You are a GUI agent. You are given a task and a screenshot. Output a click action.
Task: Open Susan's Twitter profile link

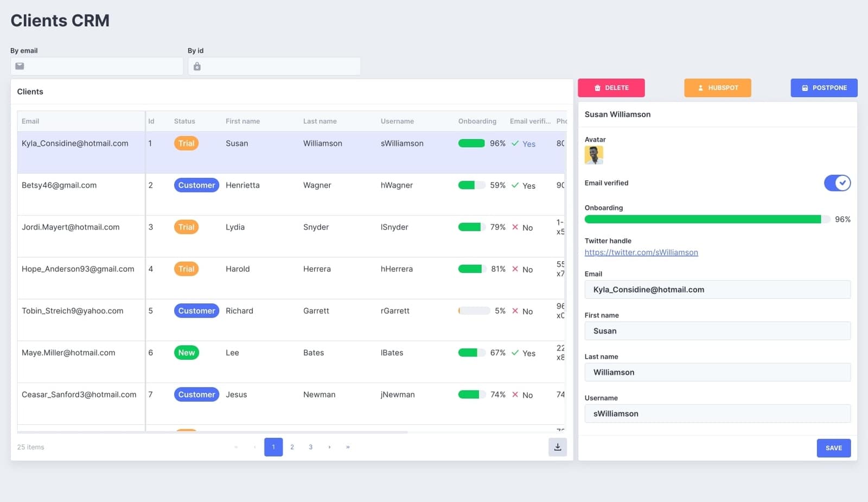641,252
